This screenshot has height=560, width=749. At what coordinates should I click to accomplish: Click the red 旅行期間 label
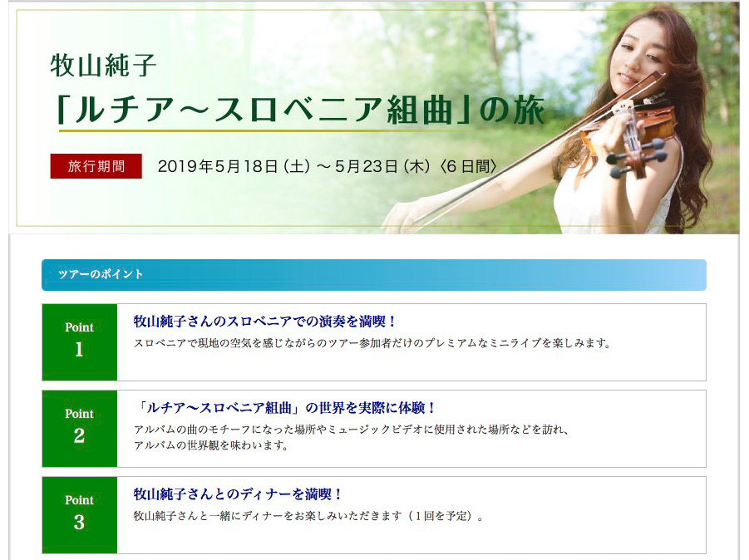click(96, 166)
